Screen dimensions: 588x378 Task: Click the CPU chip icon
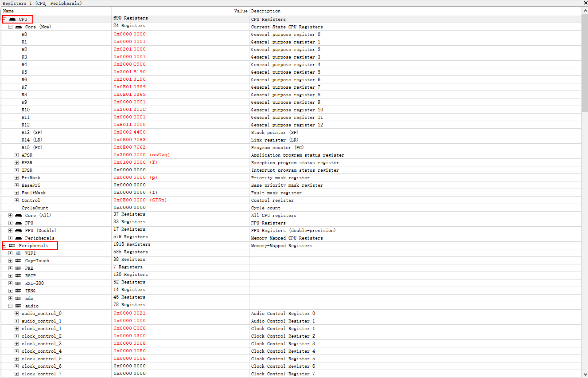tap(12, 20)
